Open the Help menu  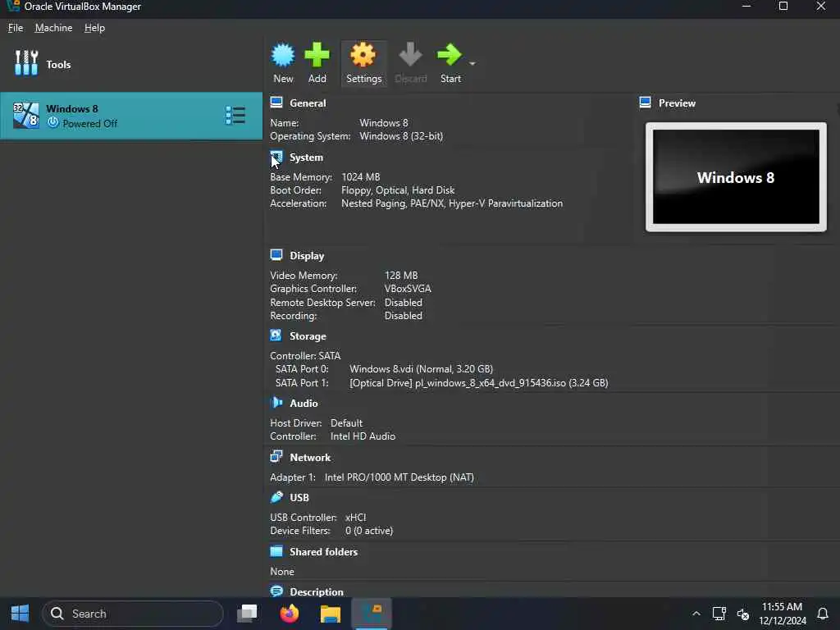[x=94, y=28]
